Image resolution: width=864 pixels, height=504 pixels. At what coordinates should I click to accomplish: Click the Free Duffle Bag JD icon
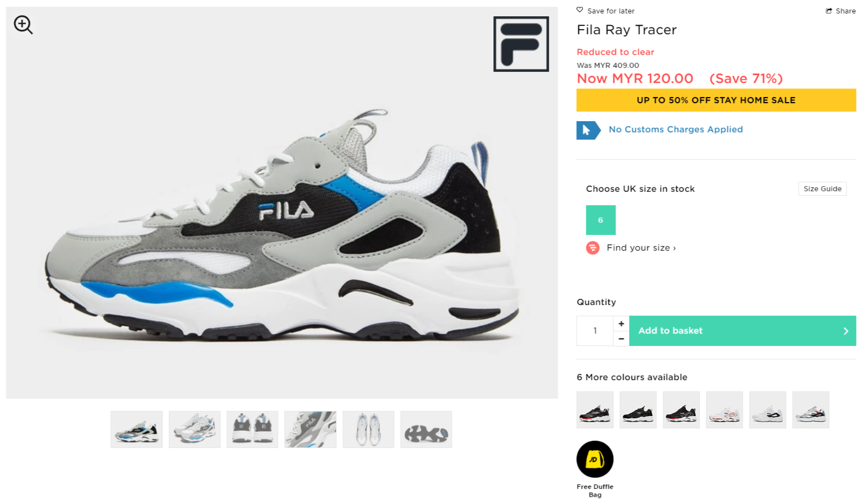[595, 459]
